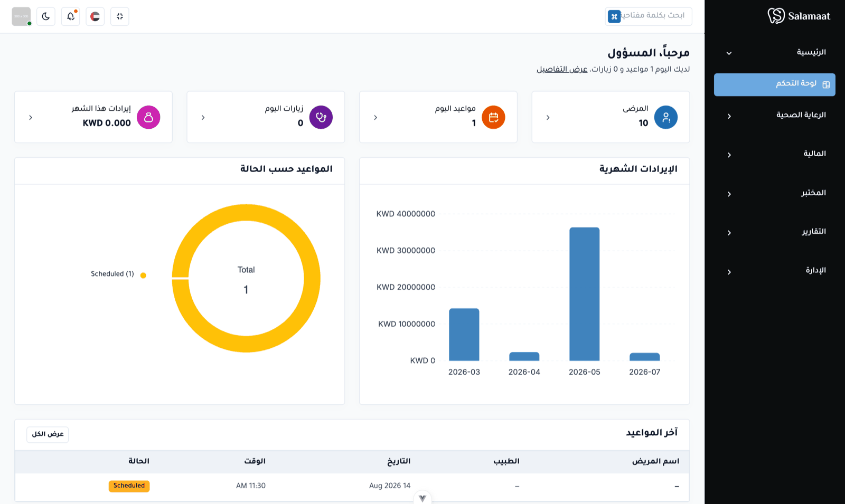
Task: Click the عرض الكل button
Action: click(48, 434)
